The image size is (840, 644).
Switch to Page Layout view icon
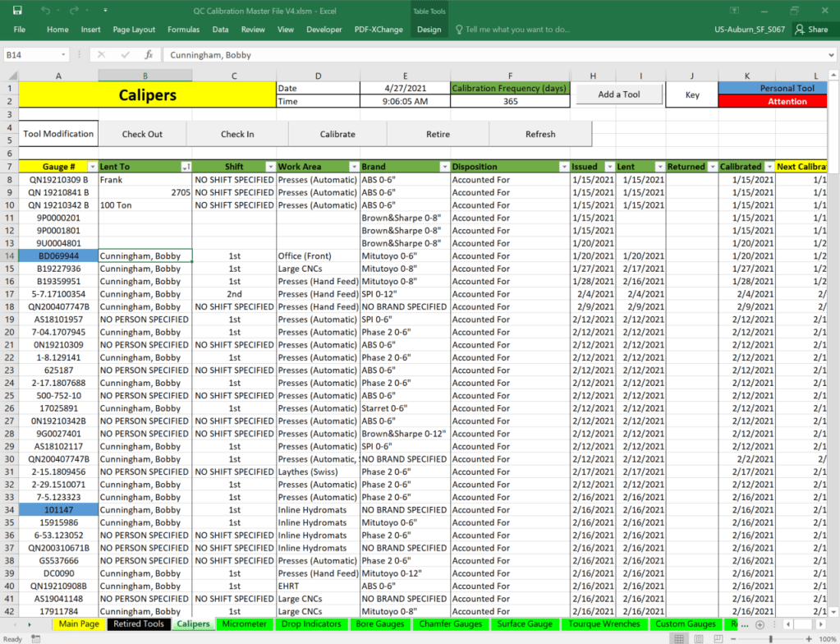(x=699, y=638)
